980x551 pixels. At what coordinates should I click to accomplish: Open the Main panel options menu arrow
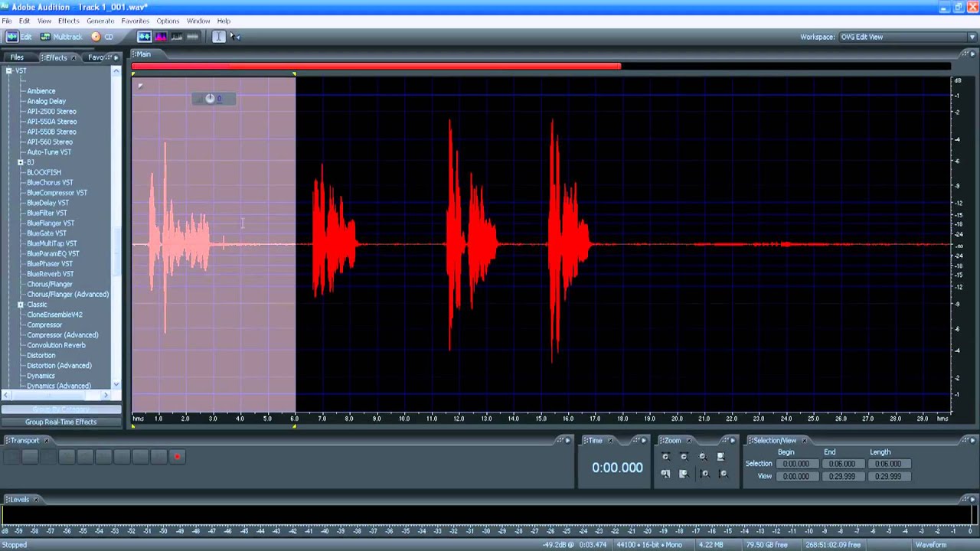tap(972, 54)
